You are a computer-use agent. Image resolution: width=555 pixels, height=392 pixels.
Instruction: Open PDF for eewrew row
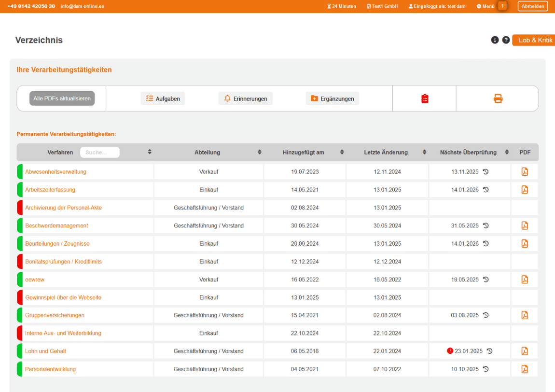[x=525, y=280]
